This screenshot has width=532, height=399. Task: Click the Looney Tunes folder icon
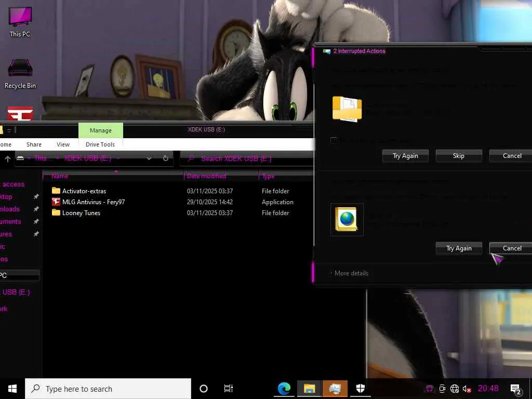(x=56, y=212)
